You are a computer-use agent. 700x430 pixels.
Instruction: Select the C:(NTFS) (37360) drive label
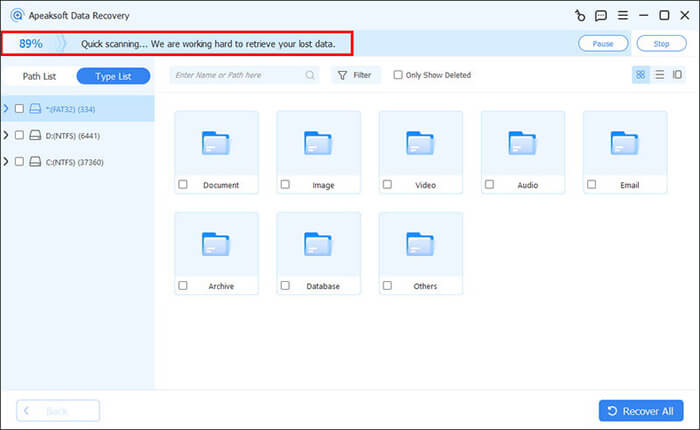click(75, 162)
